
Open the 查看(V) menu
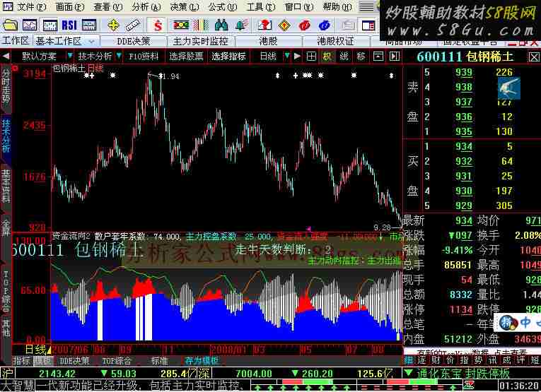108,7
